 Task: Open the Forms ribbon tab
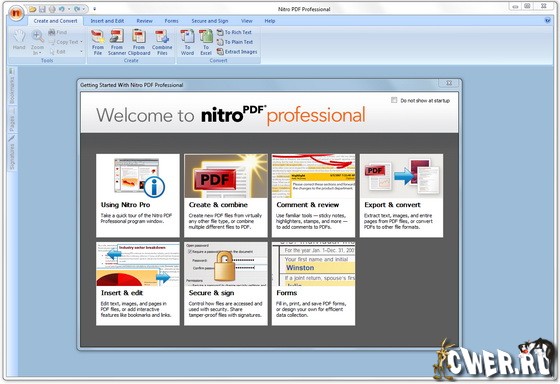tap(171, 21)
